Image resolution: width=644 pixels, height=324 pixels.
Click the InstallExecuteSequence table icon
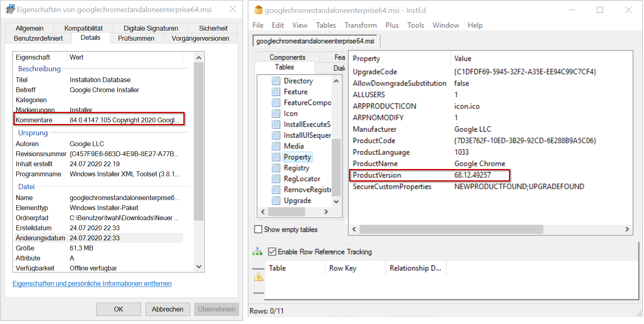276,124
